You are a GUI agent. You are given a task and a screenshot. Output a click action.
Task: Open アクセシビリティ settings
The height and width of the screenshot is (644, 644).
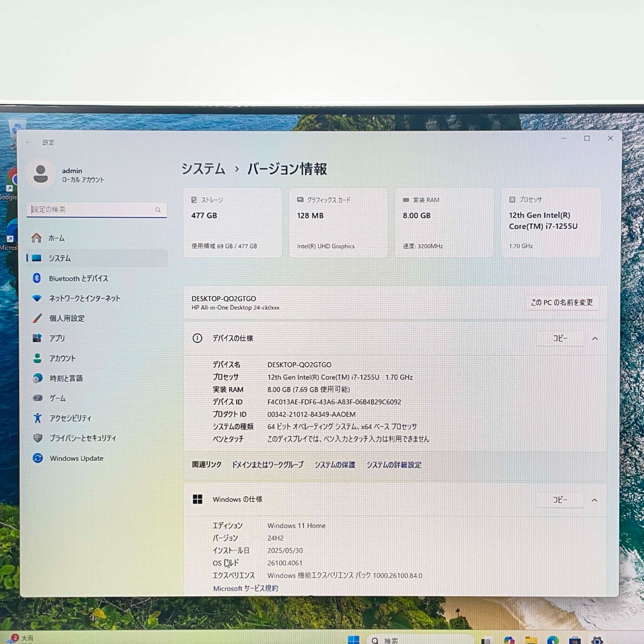[97, 418]
